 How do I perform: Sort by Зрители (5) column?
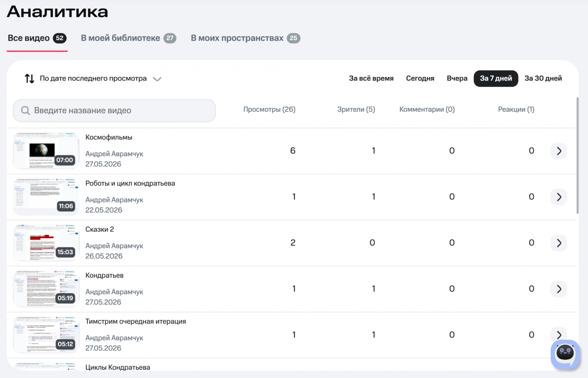tap(356, 110)
